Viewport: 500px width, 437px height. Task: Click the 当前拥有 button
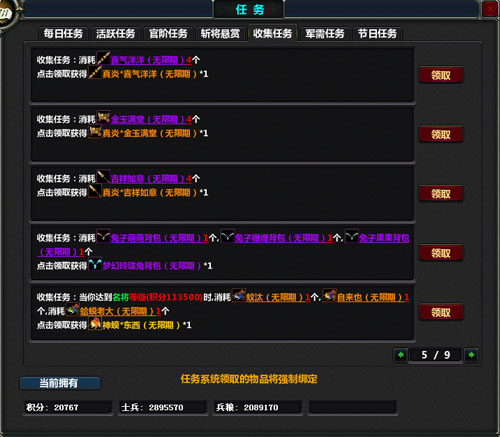pyautogui.click(x=60, y=383)
